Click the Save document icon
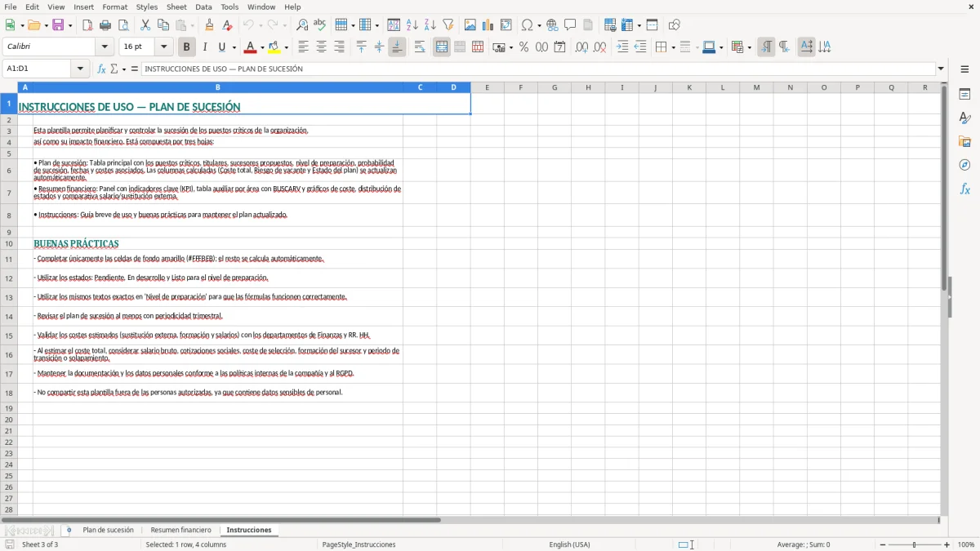This screenshot has width=980, height=551. pos(58,25)
